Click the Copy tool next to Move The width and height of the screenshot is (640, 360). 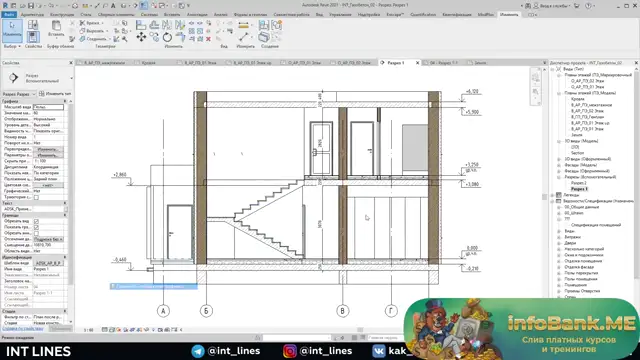(x=154, y=37)
